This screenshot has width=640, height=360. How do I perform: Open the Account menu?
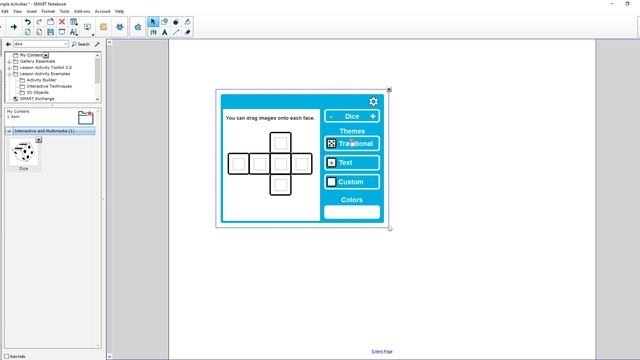click(x=102, y=11)
